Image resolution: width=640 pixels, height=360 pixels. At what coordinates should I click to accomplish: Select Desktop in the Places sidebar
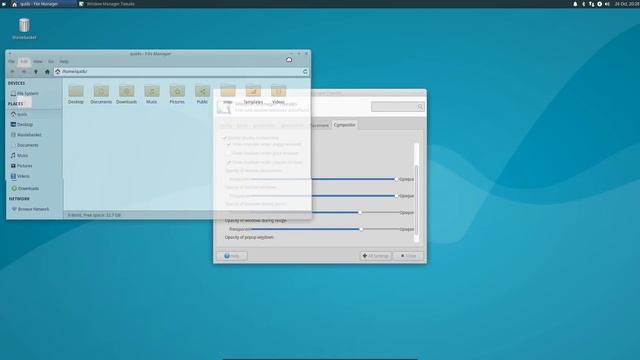click(22, 124)
